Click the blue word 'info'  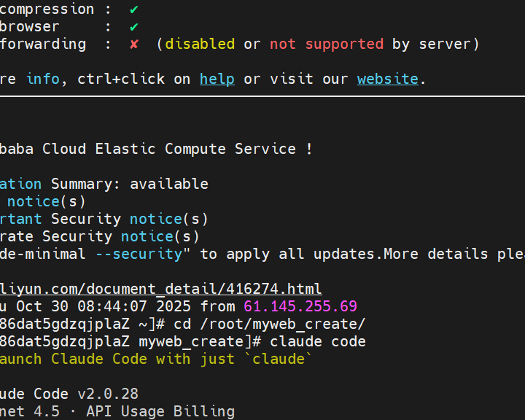coord(43,79)
